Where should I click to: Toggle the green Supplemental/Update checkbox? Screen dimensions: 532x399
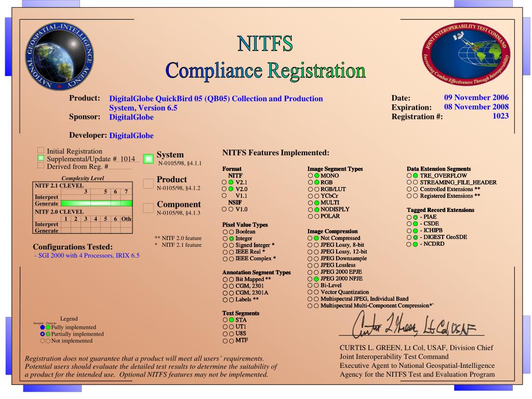(x=41, y=158)
